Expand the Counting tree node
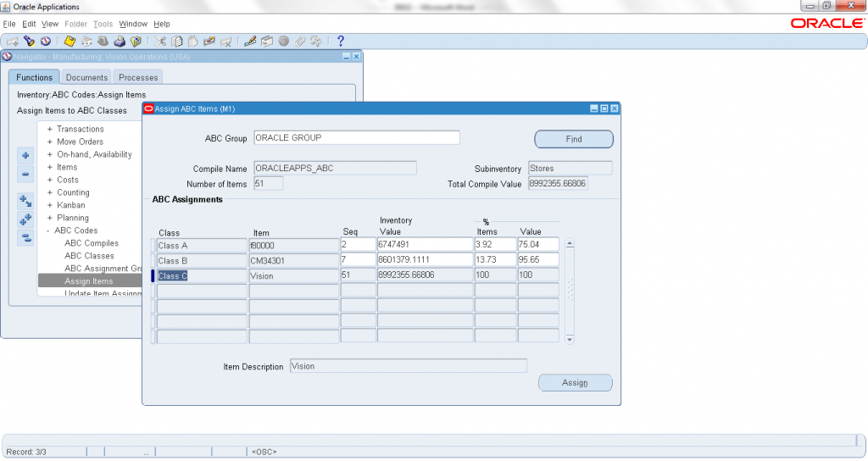 coord(50,192)
